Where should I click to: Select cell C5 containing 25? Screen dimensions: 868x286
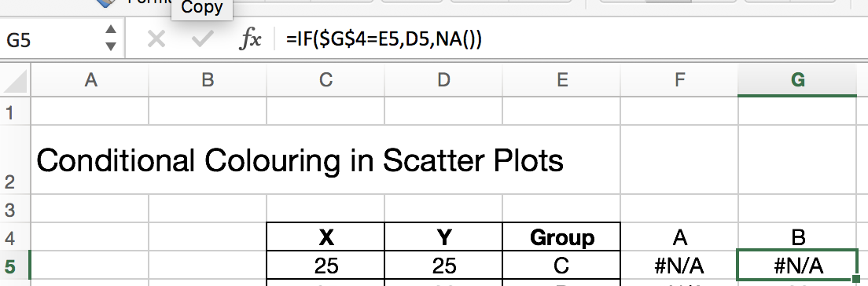click(325, 266)
